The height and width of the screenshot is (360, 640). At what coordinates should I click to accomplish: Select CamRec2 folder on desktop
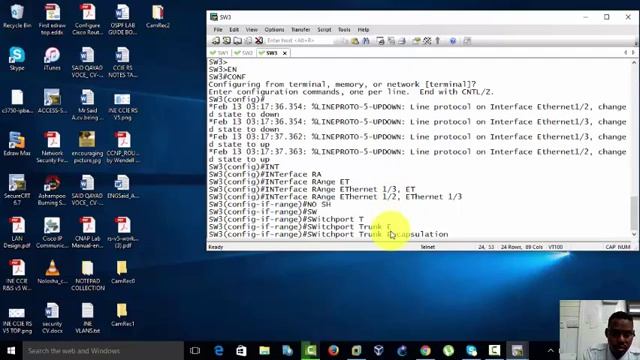click(158, 16)
